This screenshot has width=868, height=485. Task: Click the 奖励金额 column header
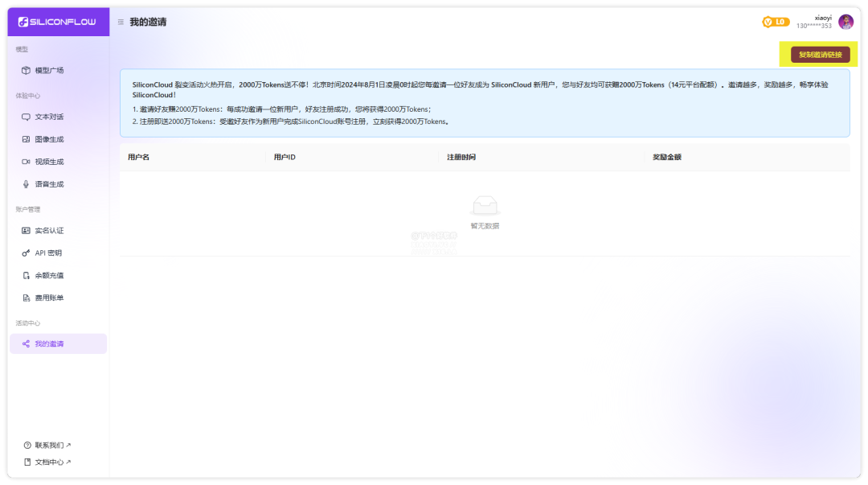tap(666, 157)
